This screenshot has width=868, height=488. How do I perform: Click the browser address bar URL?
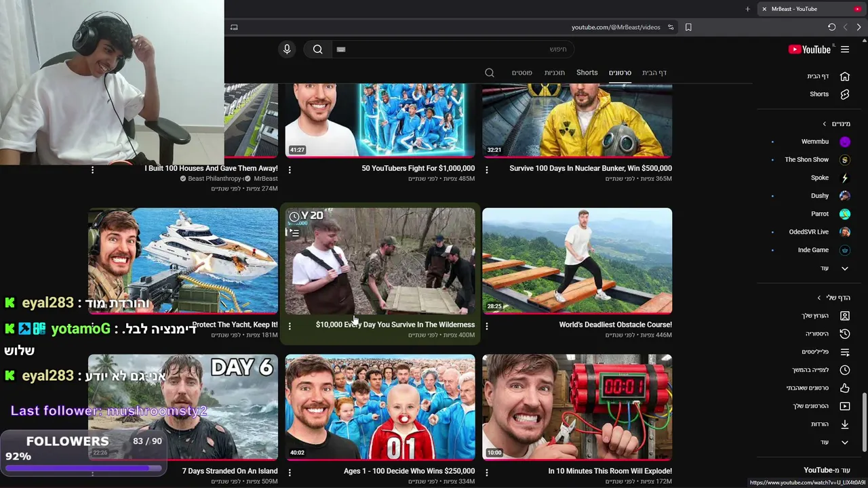point(616,27)
